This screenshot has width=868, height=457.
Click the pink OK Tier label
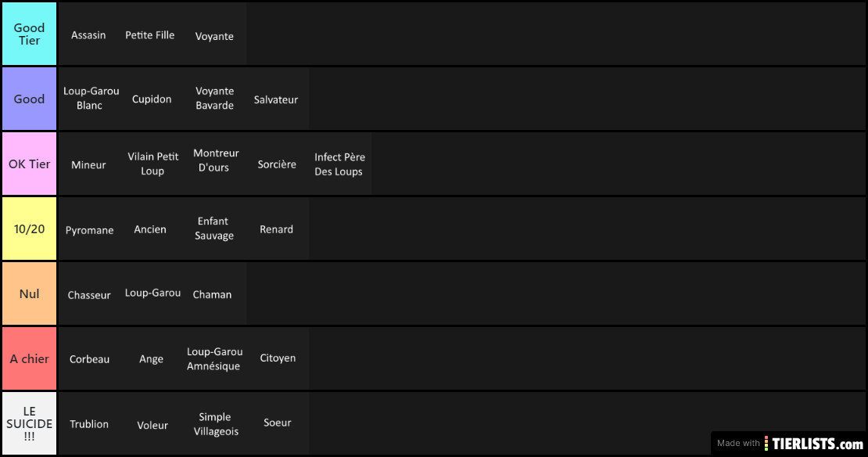click(30, 164)
